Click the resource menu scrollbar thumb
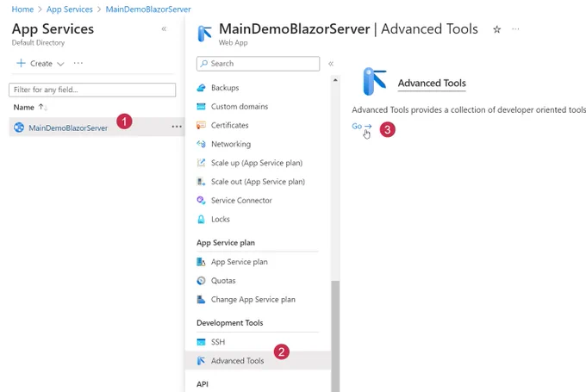The width and height of the screenshot is (586, 392). tap(335, 336)
